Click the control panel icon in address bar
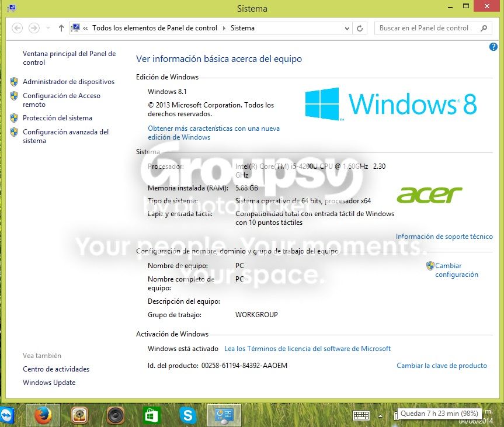Image resolution: width=504 pixels, height=427 pixels. pyautogui.click(x=75, y=28)
